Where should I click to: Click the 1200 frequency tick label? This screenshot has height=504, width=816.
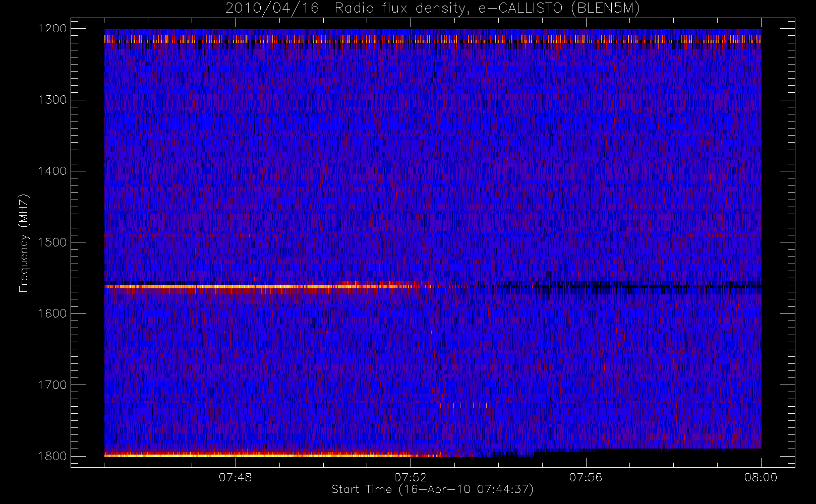click(x=52, y=29)
